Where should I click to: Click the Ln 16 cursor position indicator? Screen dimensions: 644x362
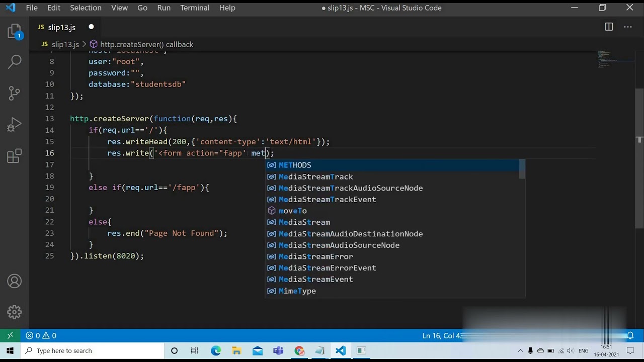pyautogui.click(x=443, y=335)
